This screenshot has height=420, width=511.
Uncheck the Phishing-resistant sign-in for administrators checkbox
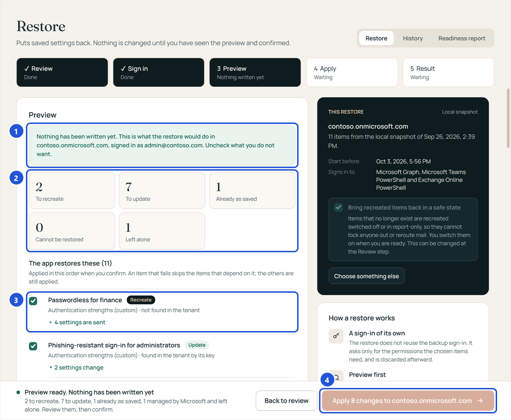click(33, 346)
